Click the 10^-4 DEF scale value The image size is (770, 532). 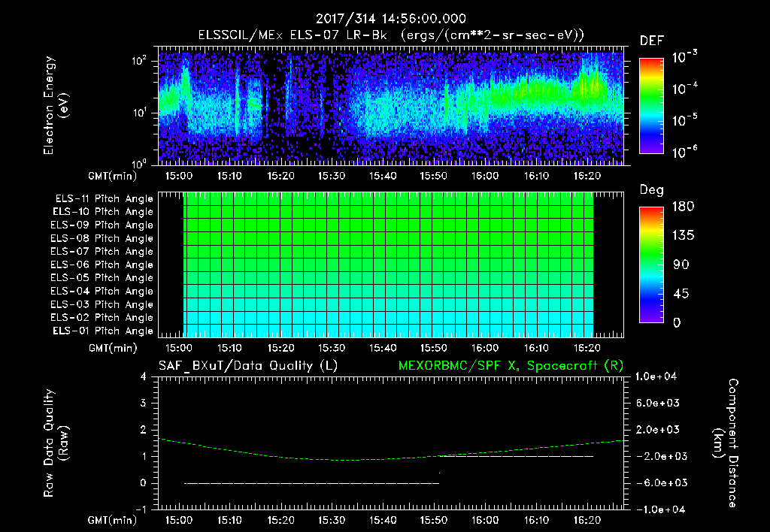tap(684, 89)
